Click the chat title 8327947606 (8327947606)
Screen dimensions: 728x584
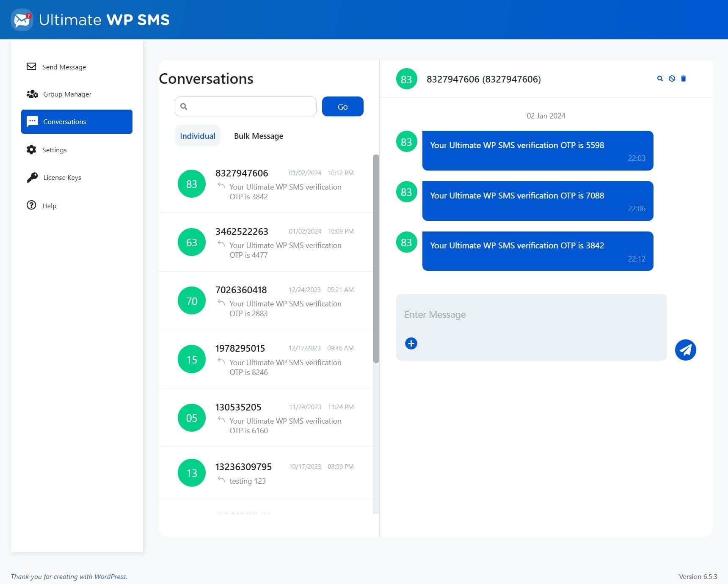click(x=484, y=79)
